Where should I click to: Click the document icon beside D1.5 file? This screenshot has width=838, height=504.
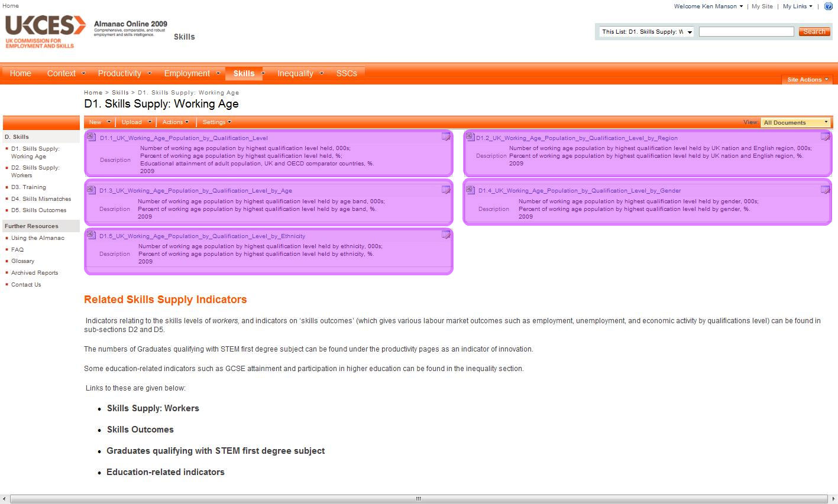(91, 235)
